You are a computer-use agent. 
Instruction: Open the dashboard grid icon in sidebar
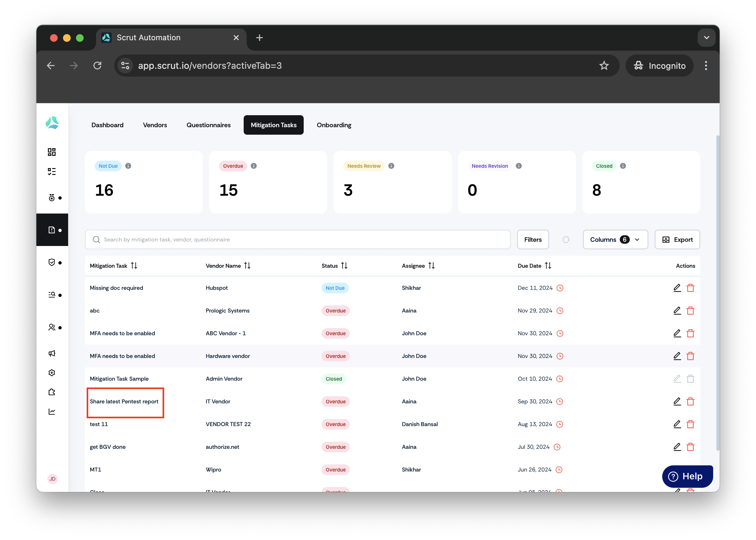point(52,152)
